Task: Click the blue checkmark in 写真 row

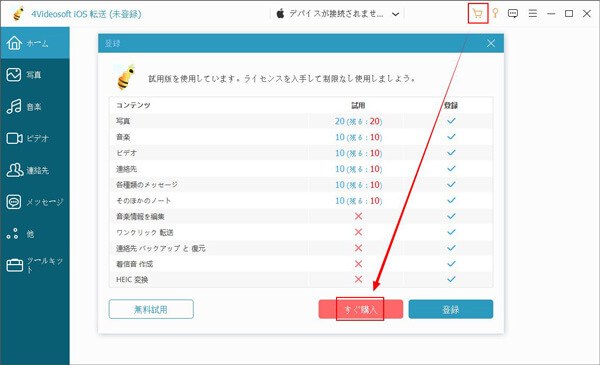Action: click(x=451, y=121)
